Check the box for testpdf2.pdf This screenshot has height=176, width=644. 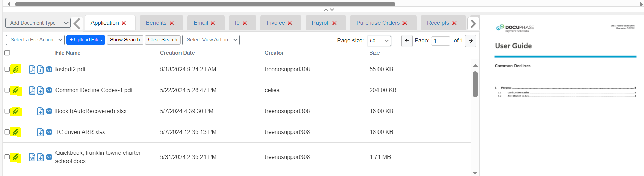tap(7, 69)
